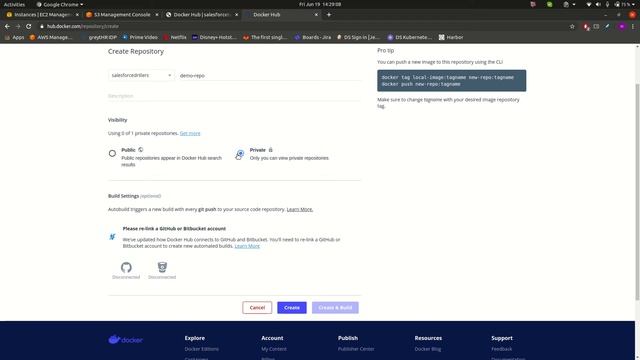Image resolution: width=640 pixels, height=360 pixels.
Task: Click the page vertical scrollbar
Action: point(637,192)
